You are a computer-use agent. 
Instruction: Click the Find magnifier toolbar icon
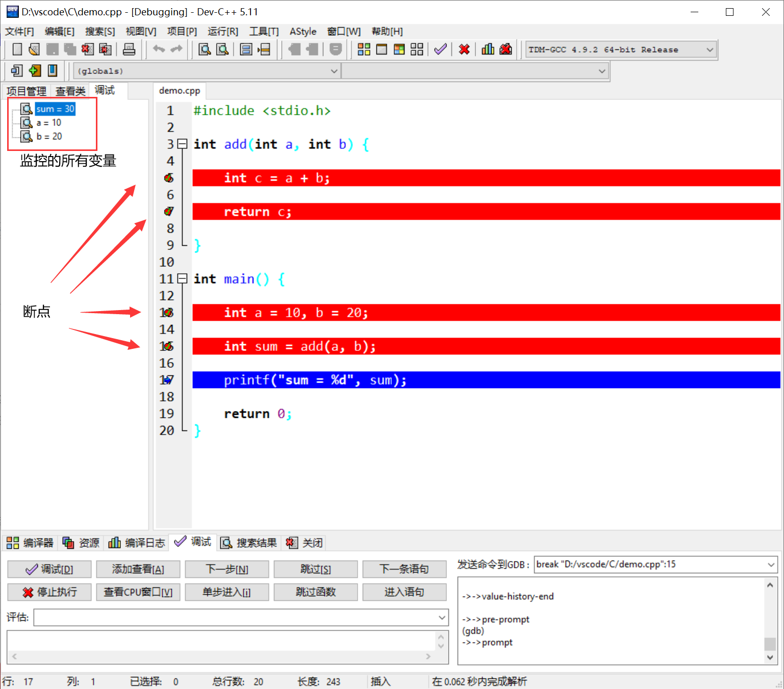point(205,49)
